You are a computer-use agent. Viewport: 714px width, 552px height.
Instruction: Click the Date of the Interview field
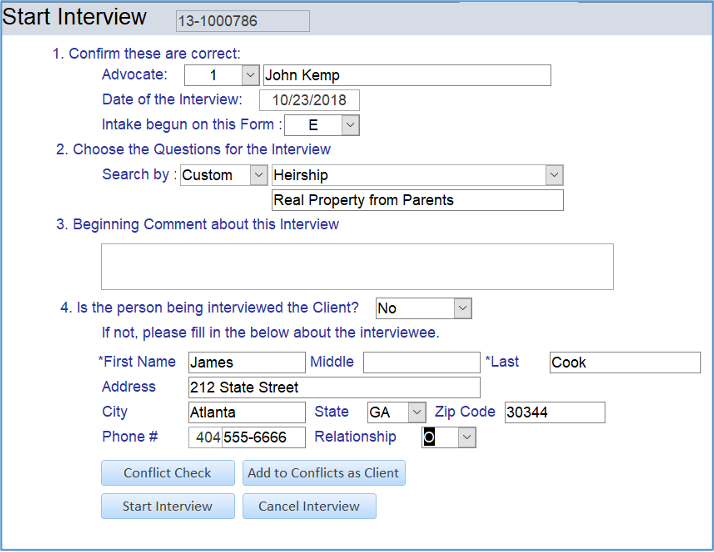[309, 100]
